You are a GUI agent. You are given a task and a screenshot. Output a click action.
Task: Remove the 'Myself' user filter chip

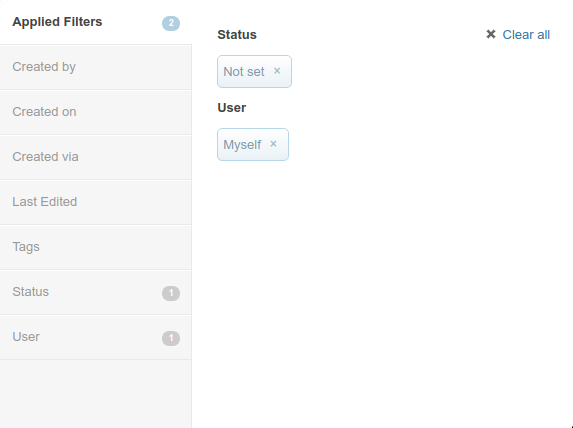pyautogui.click(x=273, y=144)
